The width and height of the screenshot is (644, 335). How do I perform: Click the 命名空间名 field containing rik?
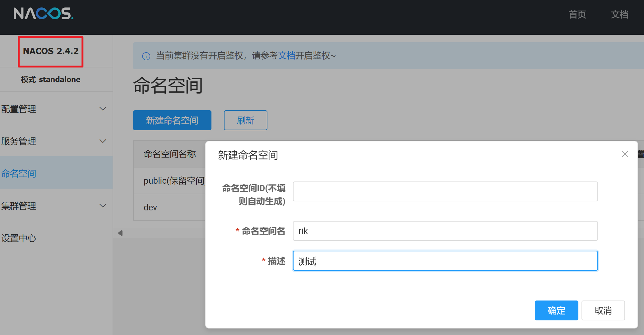point(445,231)
